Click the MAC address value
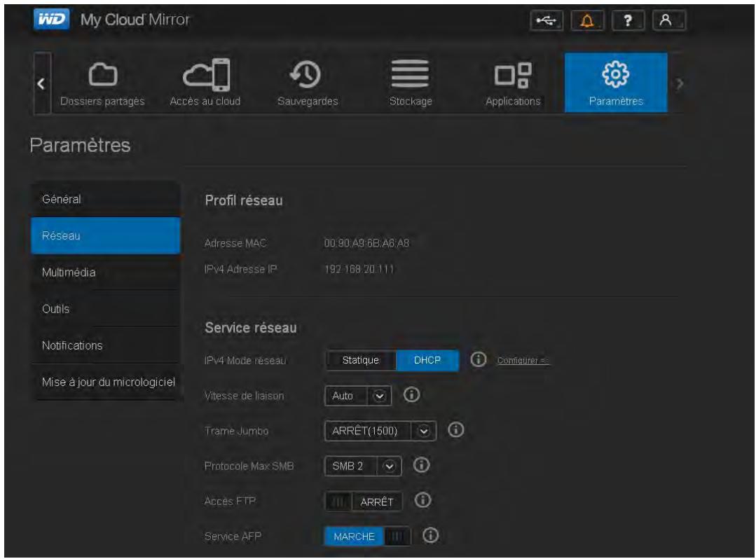 [x=366, y=243]
